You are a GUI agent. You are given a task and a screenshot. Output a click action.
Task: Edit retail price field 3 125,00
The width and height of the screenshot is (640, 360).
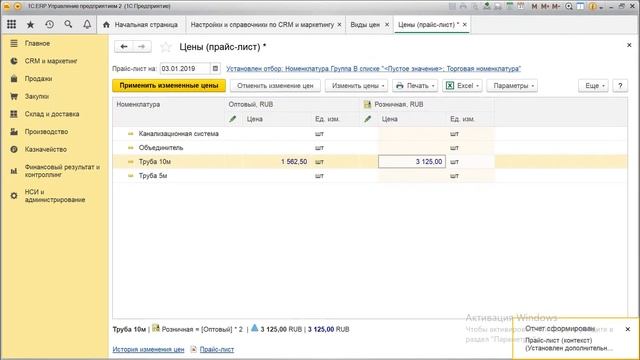coord(412,162)
